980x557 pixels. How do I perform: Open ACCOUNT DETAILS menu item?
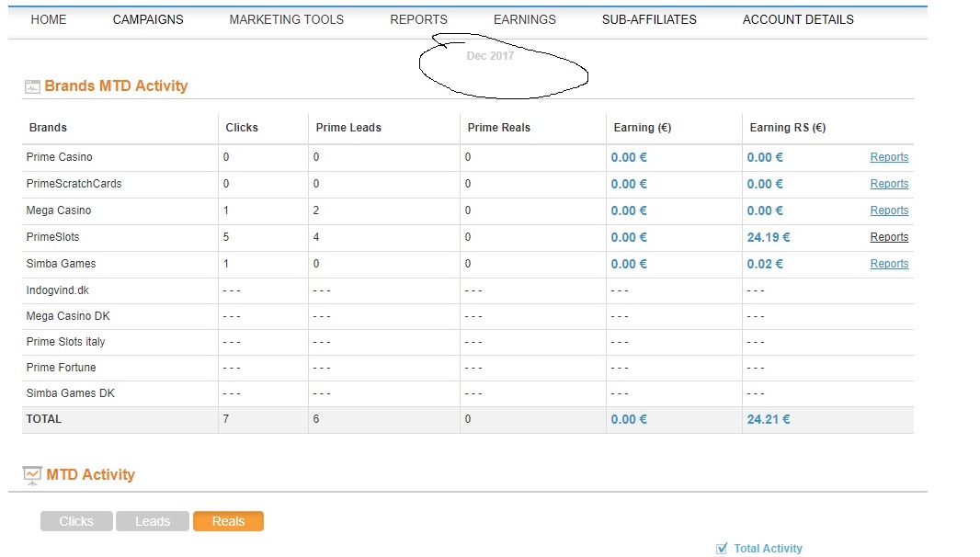(798, 19)
